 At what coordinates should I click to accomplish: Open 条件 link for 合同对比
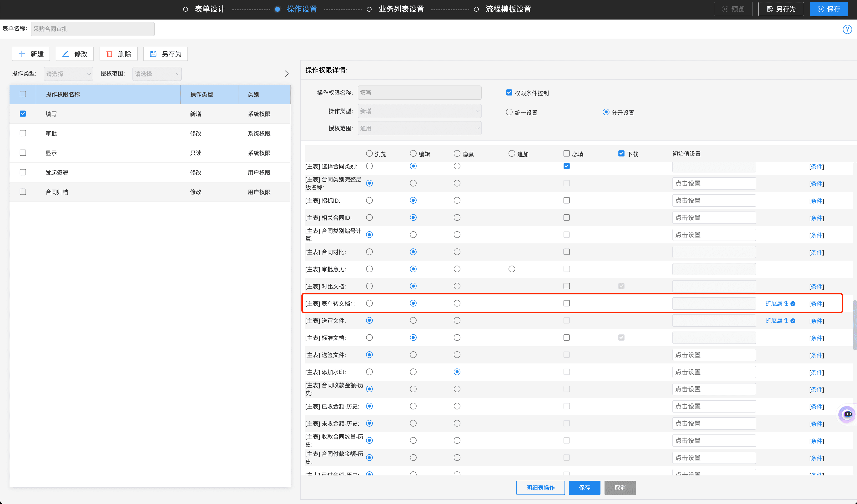[x=817, y=252]
